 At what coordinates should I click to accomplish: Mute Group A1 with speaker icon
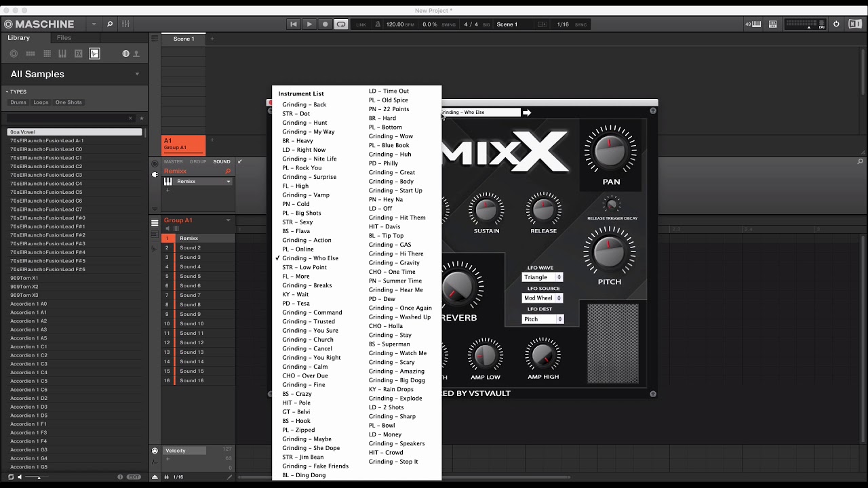[167, 228]
